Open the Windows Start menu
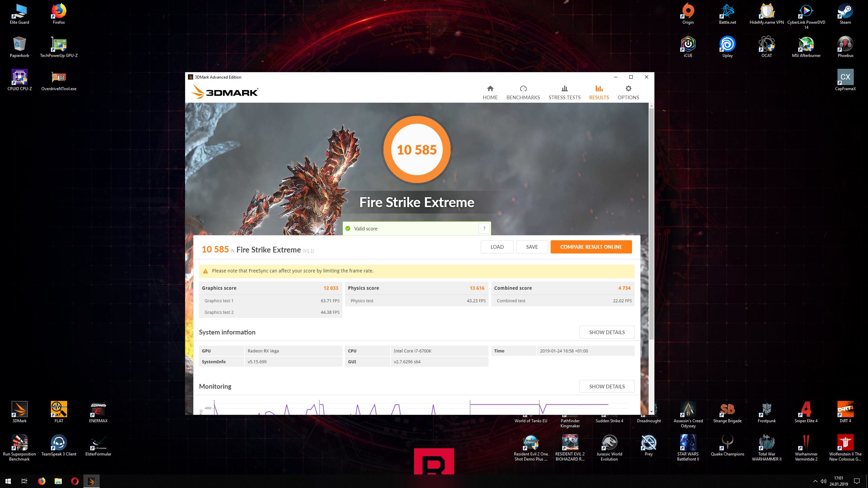 8,481
